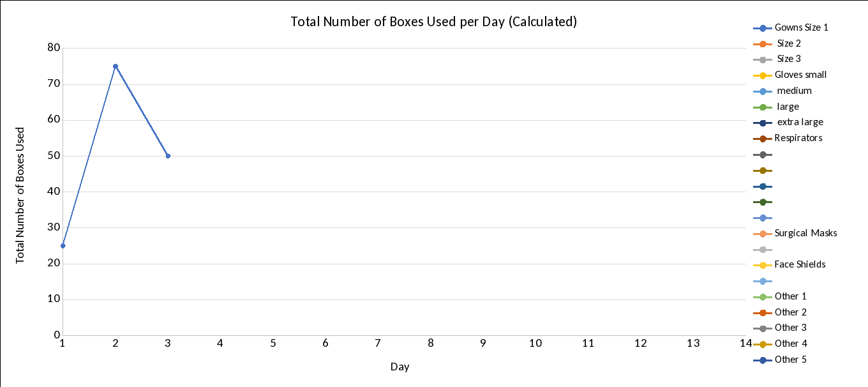Click the 80 label on vertical axis

pyautogui.click(x=54, y=48)
